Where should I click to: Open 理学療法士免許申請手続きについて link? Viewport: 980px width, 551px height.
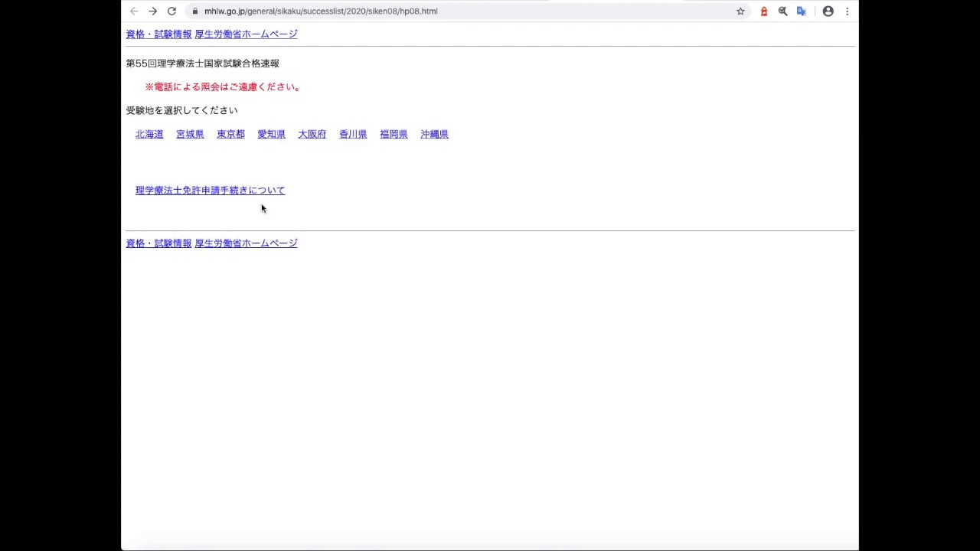click(210, 190)
